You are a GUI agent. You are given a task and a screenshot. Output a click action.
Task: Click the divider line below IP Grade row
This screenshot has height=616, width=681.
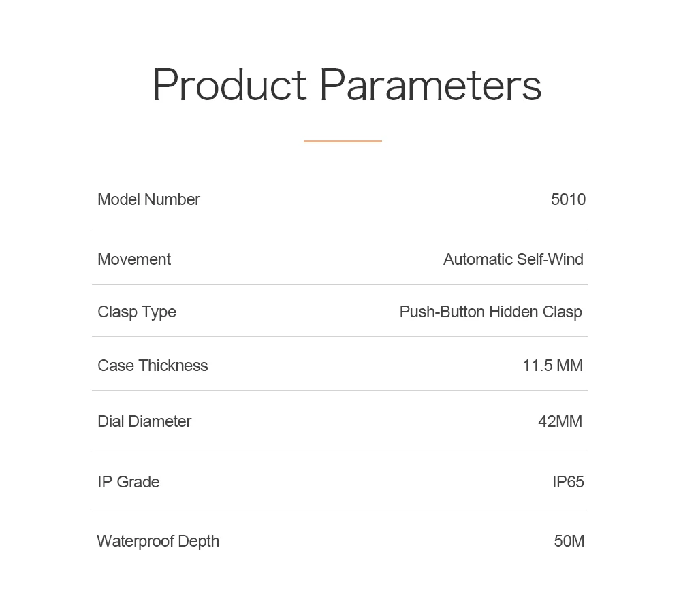pyautogui.click(x=340, y=510)
